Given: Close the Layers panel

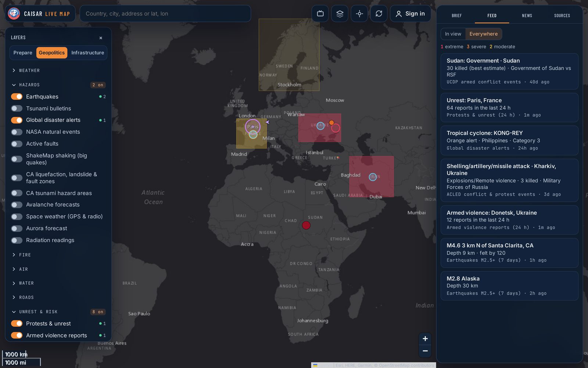Looking at the screenshot, I should click(x=101, y=38).
